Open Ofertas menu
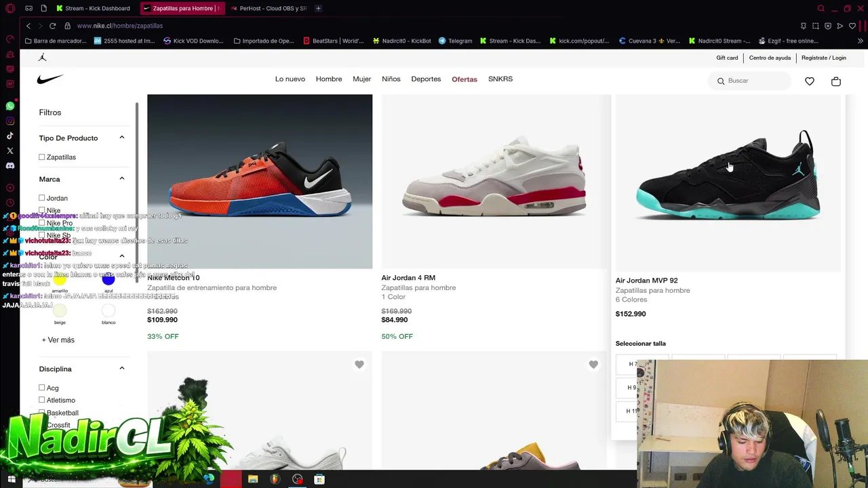The image size is (868, 488). pos(465,79)
